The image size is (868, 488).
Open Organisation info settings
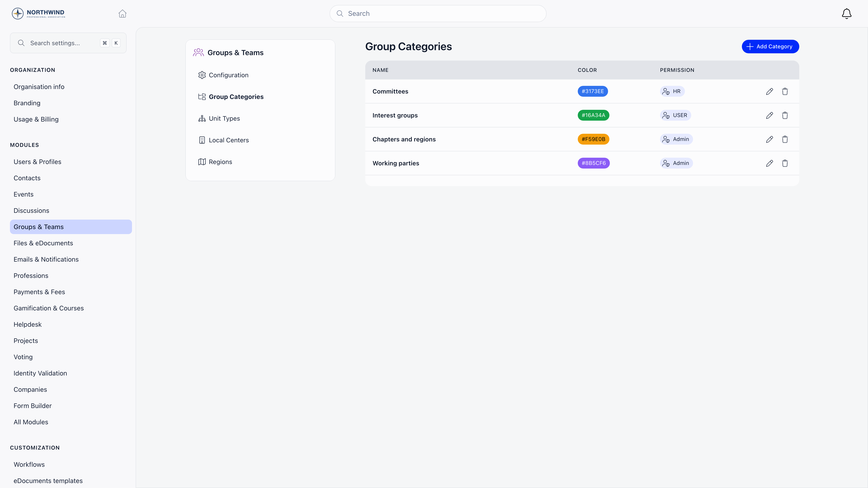39,87
